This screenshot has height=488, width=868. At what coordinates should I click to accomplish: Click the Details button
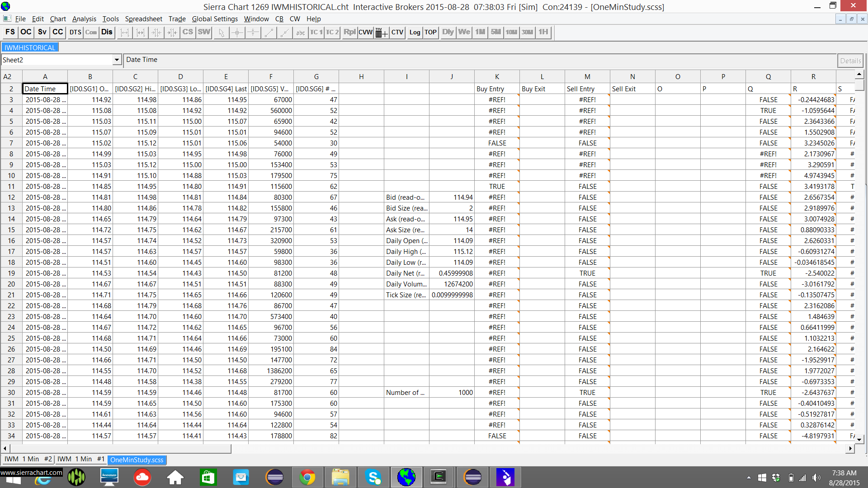pyautogui.click(x=850, y=61)
